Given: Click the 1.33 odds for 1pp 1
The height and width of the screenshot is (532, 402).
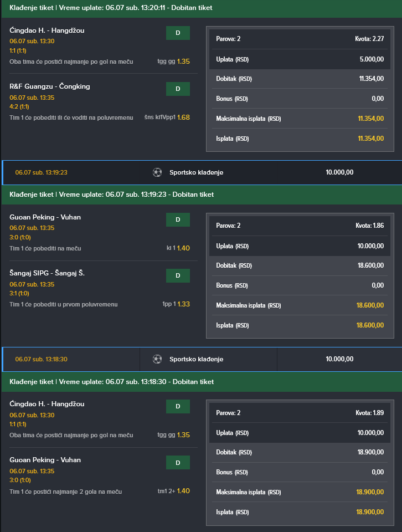Looking at the screenshot, I should 183,304.
